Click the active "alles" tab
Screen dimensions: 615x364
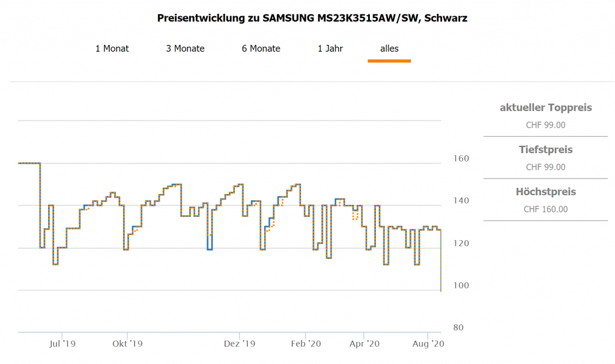389,49
